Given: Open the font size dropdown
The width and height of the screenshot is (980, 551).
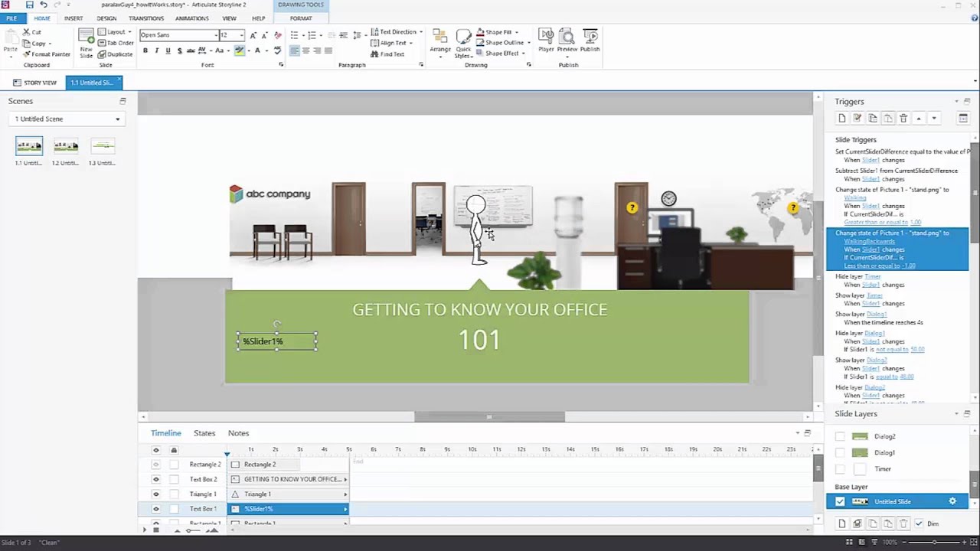Looking at the screenshot, I should (x=241, y=35).
